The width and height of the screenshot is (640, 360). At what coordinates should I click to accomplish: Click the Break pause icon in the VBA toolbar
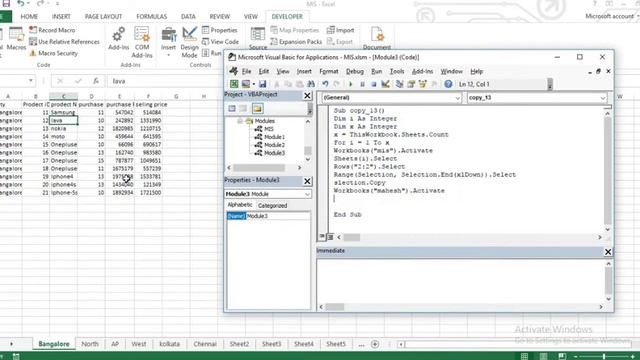[x=362, y=84]
